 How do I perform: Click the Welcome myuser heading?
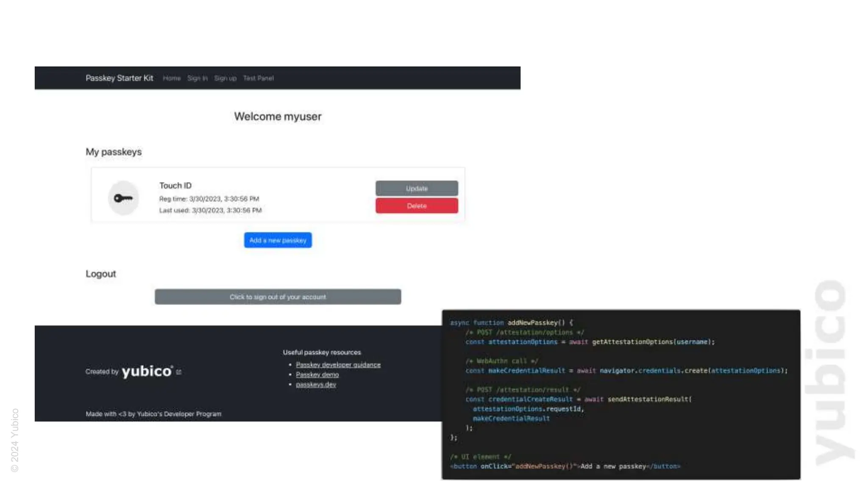coord(278,116)
